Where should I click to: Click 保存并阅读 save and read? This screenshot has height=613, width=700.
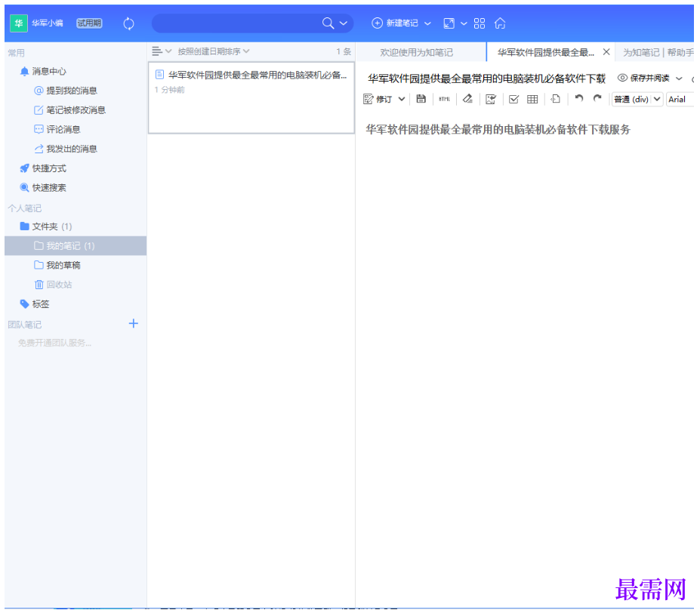pyautogui.click(x=644, y=78)
